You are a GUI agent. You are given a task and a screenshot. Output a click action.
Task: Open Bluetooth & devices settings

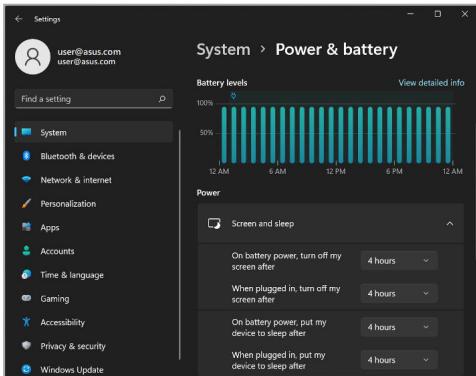pyautogui.click(x=94, y=156)
